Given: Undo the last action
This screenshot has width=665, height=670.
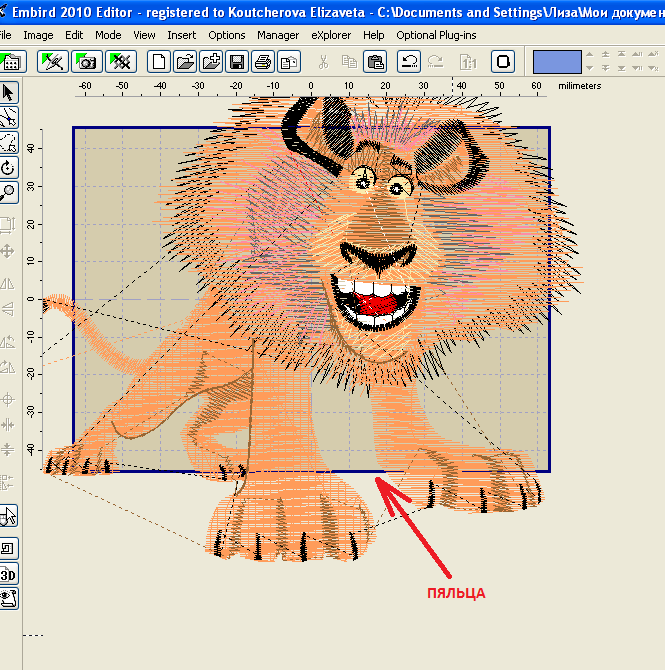Looking at the screenshot, I should pyautogui.click(x=409, y=62).
